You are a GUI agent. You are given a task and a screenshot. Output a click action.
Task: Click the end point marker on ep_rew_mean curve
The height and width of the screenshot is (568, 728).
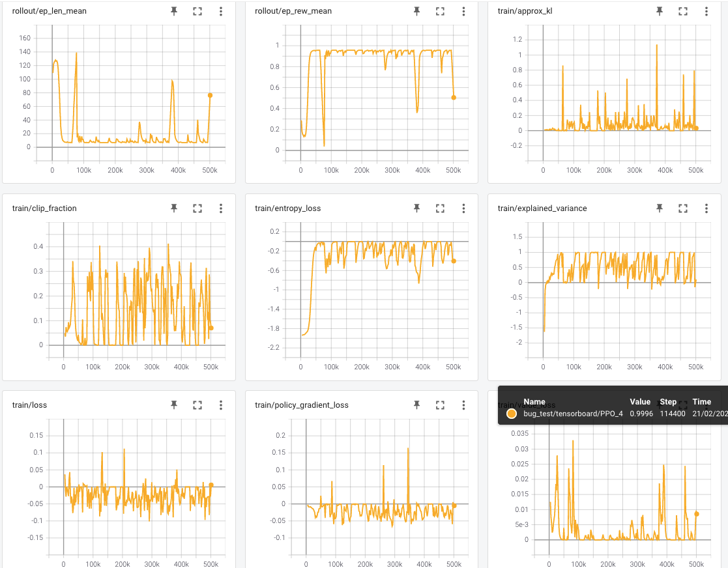click(454, 98)
